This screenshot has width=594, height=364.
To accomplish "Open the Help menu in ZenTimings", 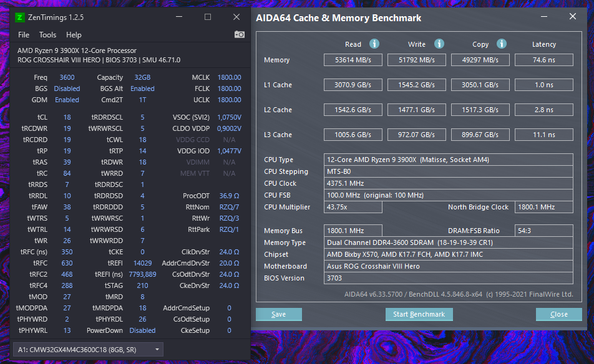I will point(74,35).
